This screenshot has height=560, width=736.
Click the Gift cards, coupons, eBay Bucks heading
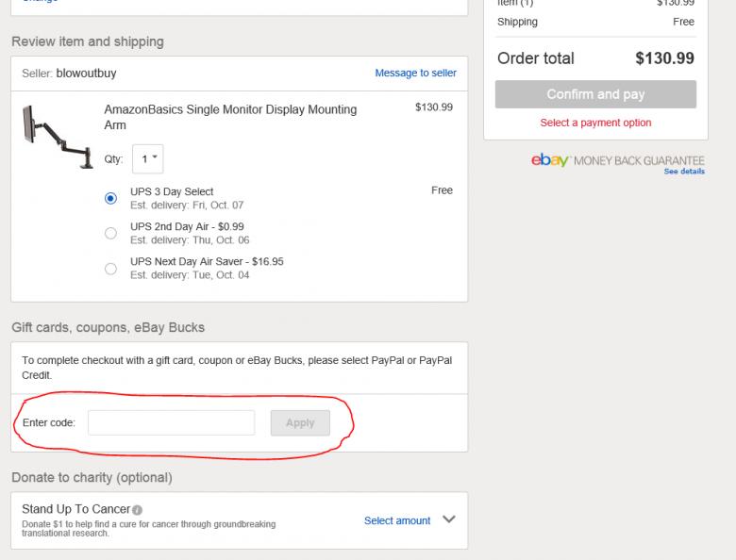click(108, 327)
